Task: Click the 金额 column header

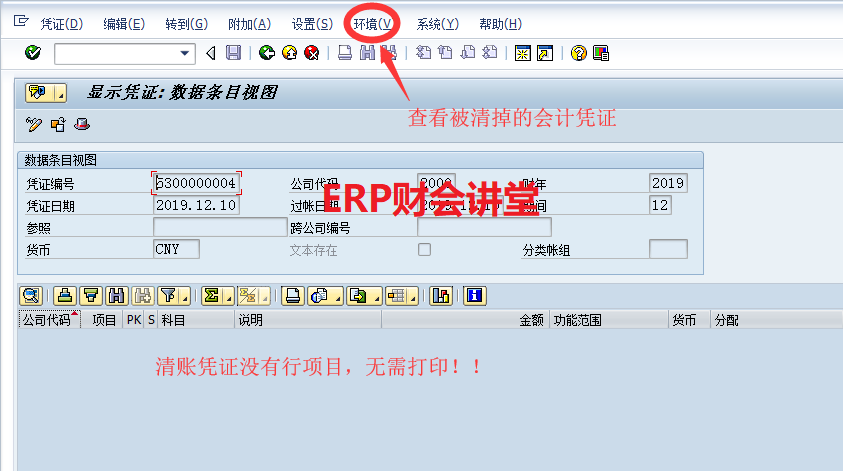Action: 530,321
